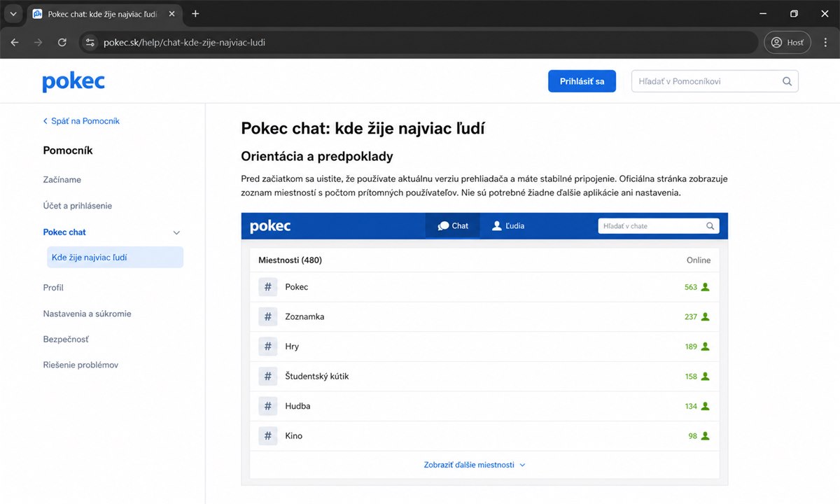
Task: Click the site settings icon in address bar
Action: (90, 42)
